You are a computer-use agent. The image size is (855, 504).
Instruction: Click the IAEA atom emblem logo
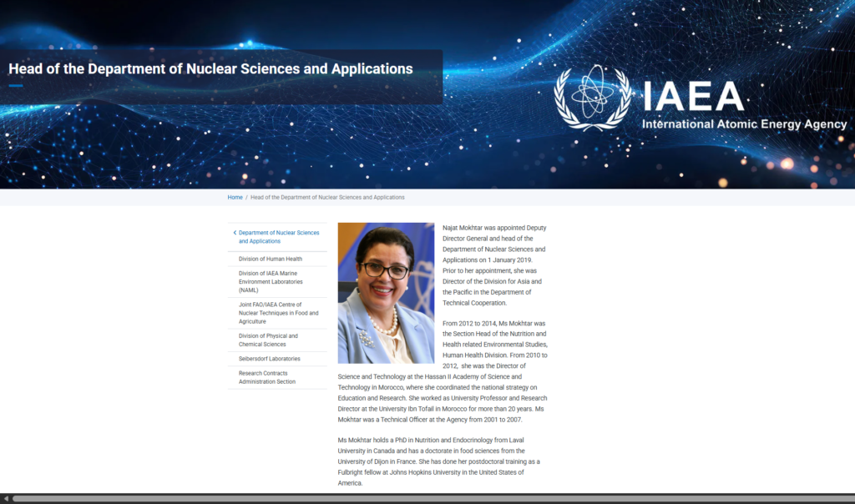(x=594, y=98)
